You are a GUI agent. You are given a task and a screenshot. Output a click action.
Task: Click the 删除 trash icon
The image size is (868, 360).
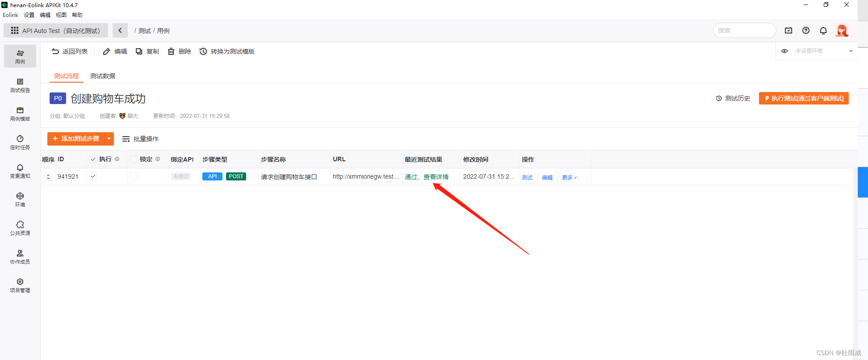(x=171, y=51)
